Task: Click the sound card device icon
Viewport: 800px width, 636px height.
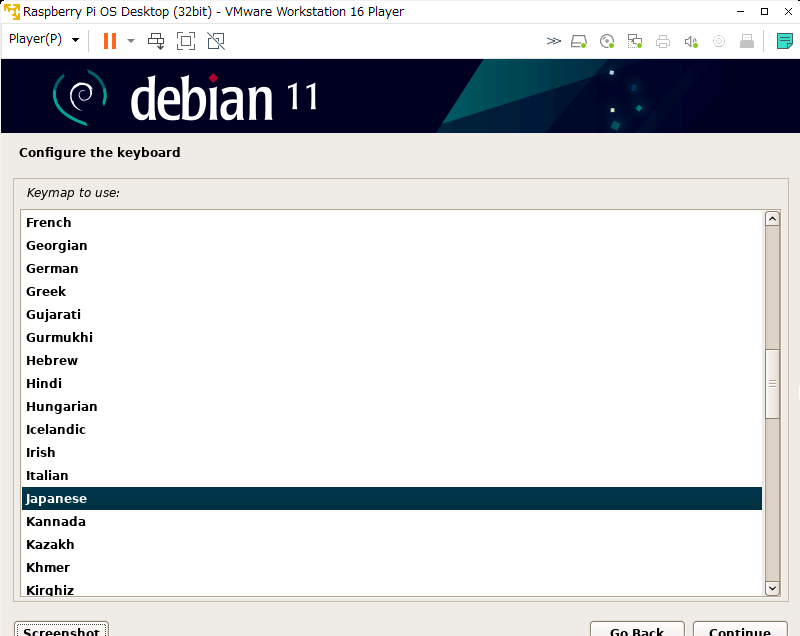Action: pos(691,41)
